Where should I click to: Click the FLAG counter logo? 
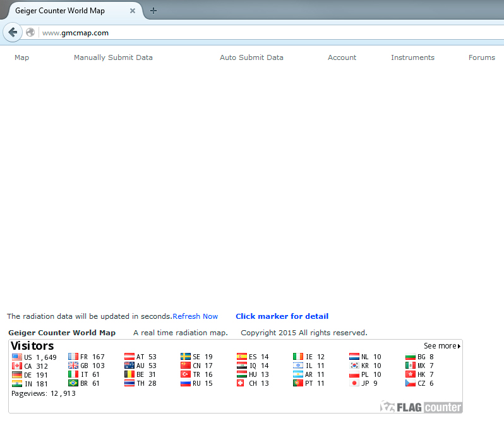pyautogui.click(x=421, y=407)
